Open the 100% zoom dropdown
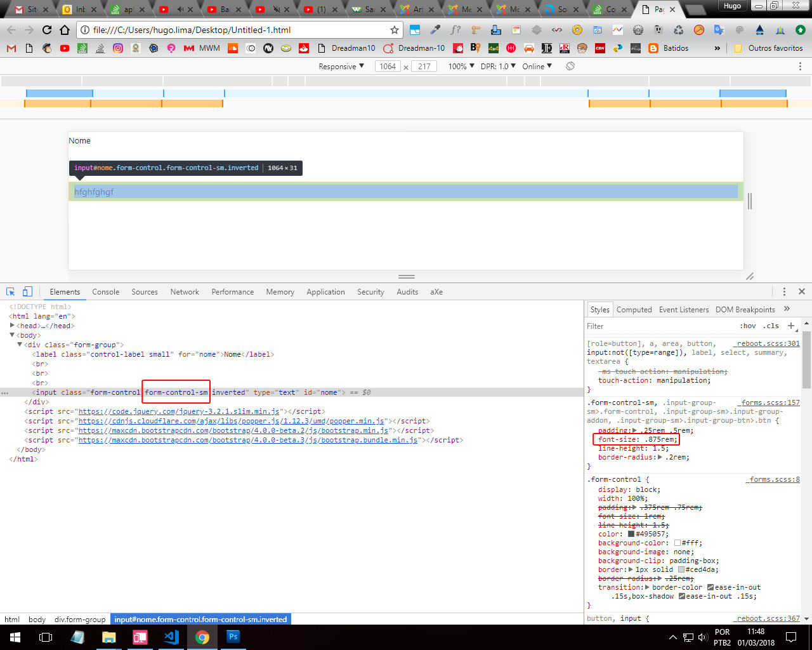 [x=461, y=66]
